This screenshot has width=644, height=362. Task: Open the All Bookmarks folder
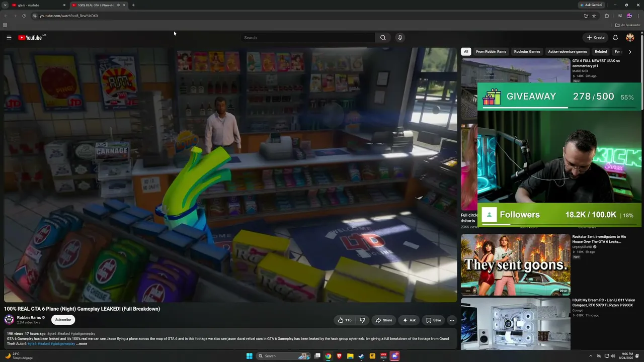[x=628, y=25]
